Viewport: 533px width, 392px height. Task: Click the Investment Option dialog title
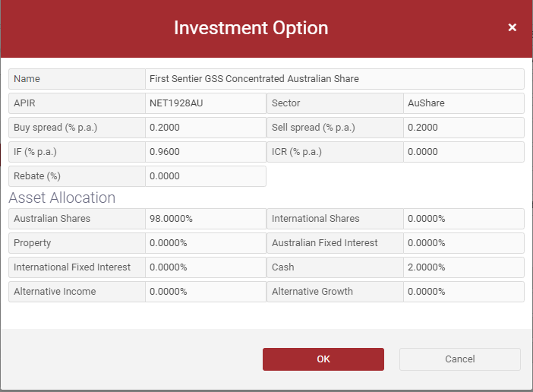pyautogui.click(x=251, y=28)
